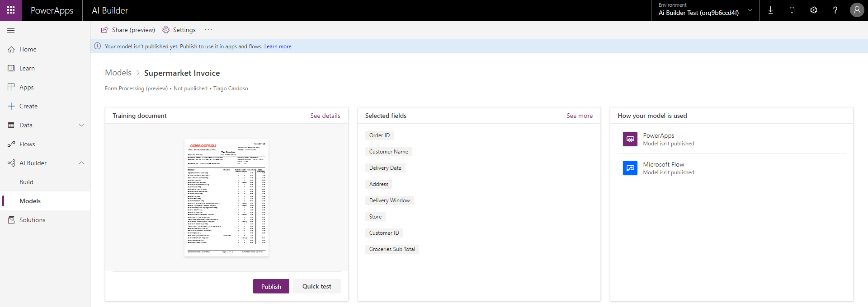Open the Learn more link
The height and width of the screenshot is (307, 868).
[278, 47]
